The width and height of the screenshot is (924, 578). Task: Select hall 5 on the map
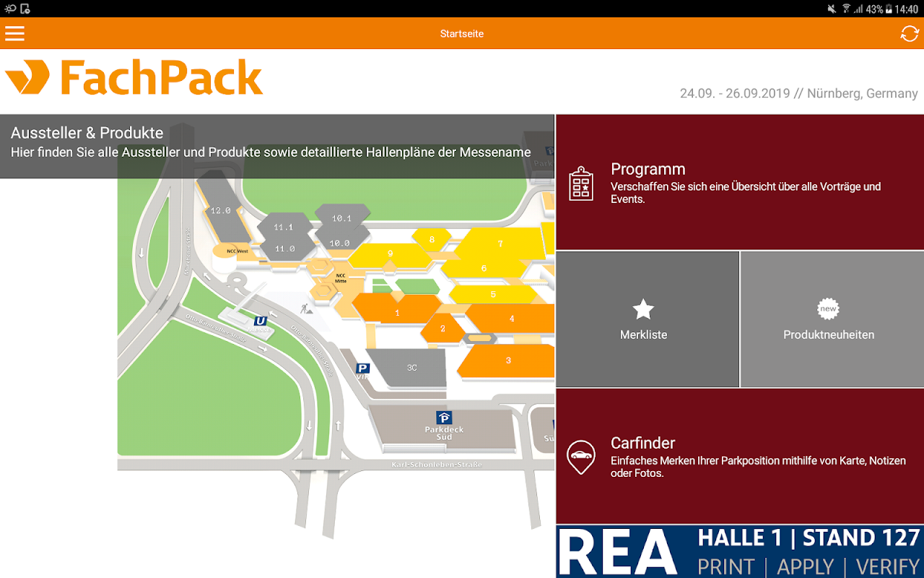tap(493, 295)
